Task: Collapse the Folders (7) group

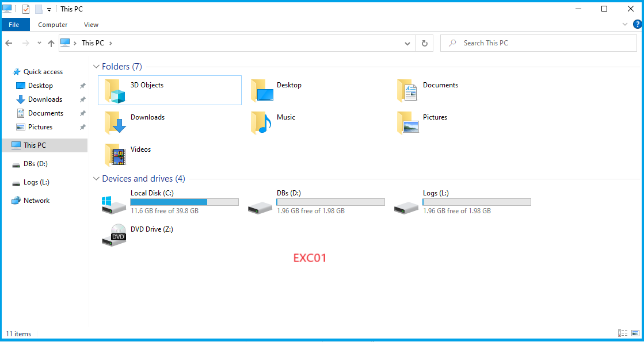Action: [x=96, y=67]
